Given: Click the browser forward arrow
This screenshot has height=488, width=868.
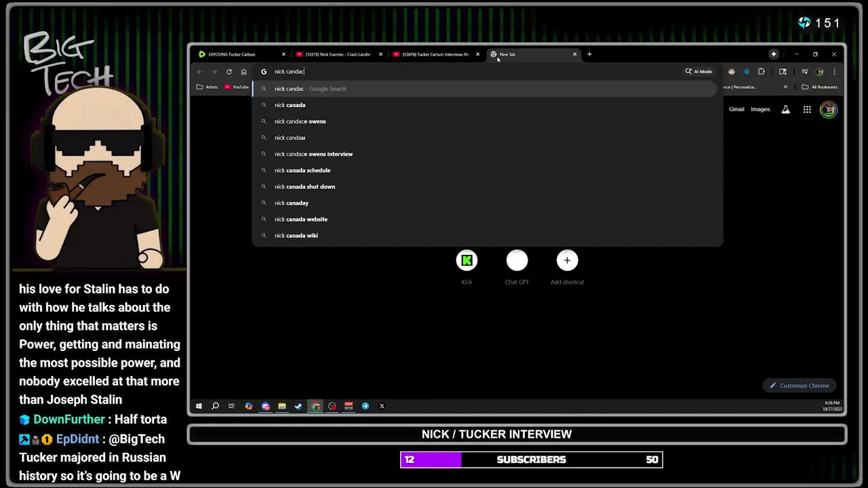Looking at the screenshot, I should tap(214, 72).
